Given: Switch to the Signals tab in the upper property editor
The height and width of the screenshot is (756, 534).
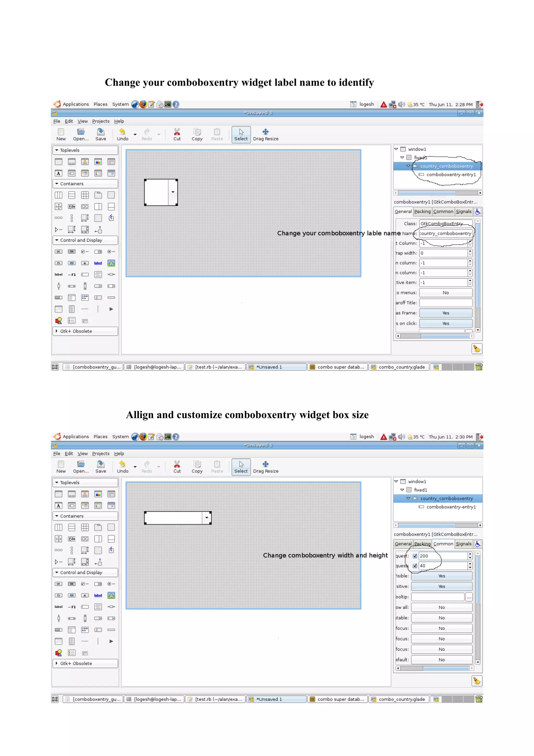Looking at the screenshot, I should point(464,212).
